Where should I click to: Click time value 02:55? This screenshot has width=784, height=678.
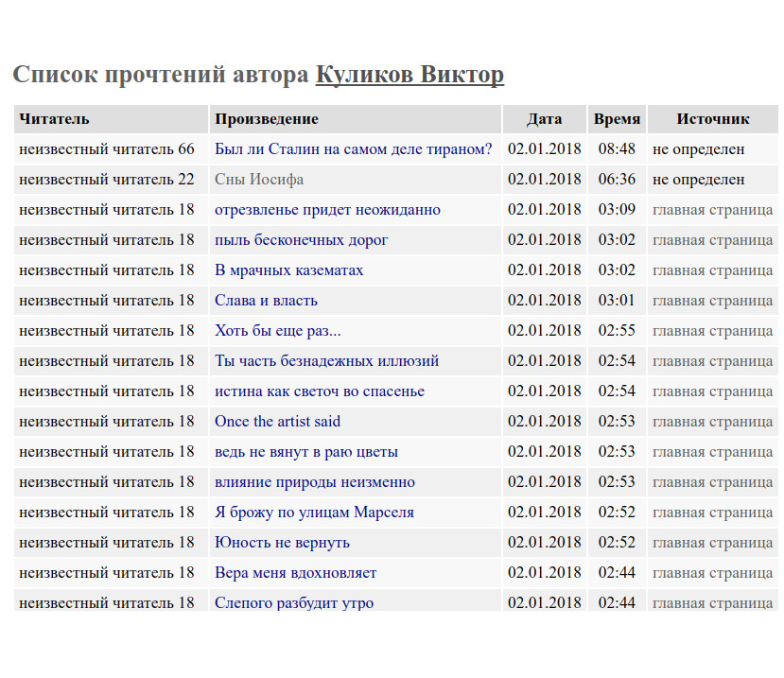pyautogui.click(x=617, y=331)
